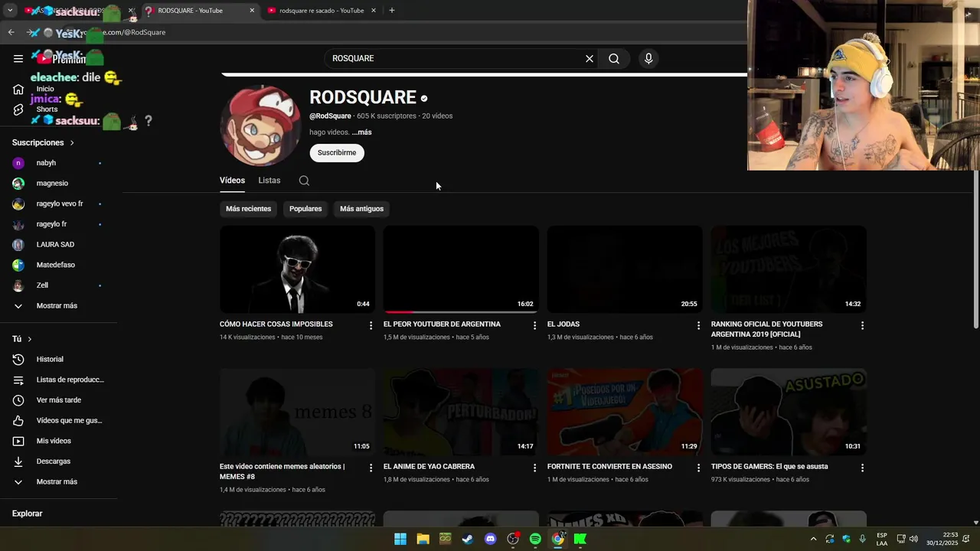Open Spotify from the taskbar

[x=535, y=539]
